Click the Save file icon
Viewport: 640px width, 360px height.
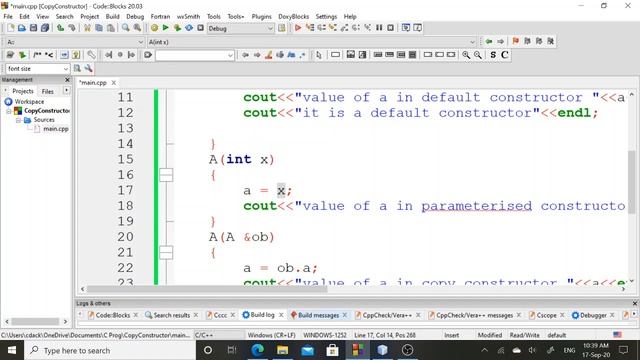pos(33,28)
